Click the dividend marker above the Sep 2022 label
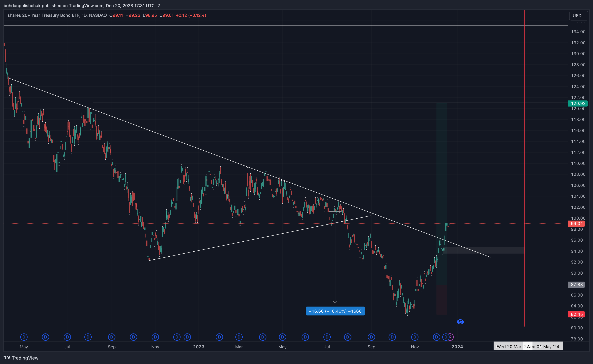 (x=112, y=337)
